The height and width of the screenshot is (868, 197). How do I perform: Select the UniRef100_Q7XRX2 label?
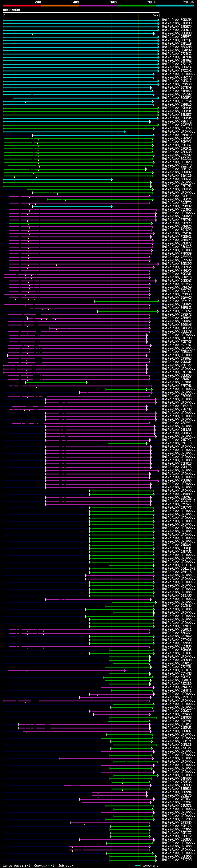(177, 54)
